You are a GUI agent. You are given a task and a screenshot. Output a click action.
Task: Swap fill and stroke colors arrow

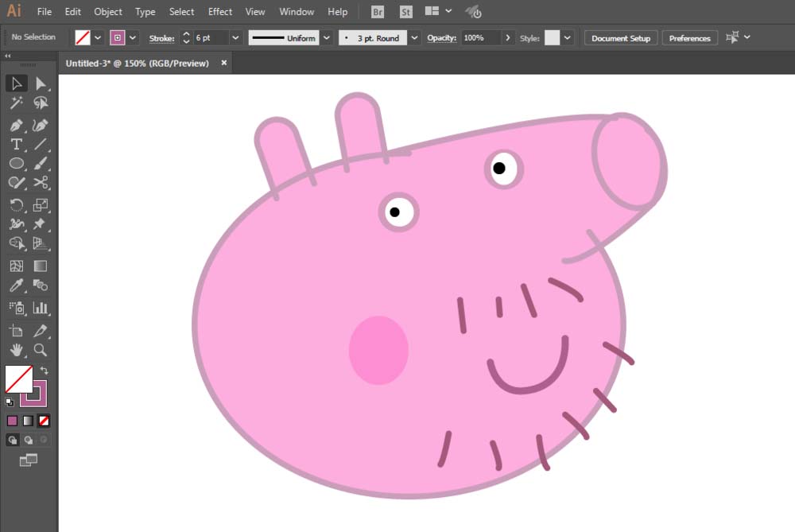coord(44,371)
